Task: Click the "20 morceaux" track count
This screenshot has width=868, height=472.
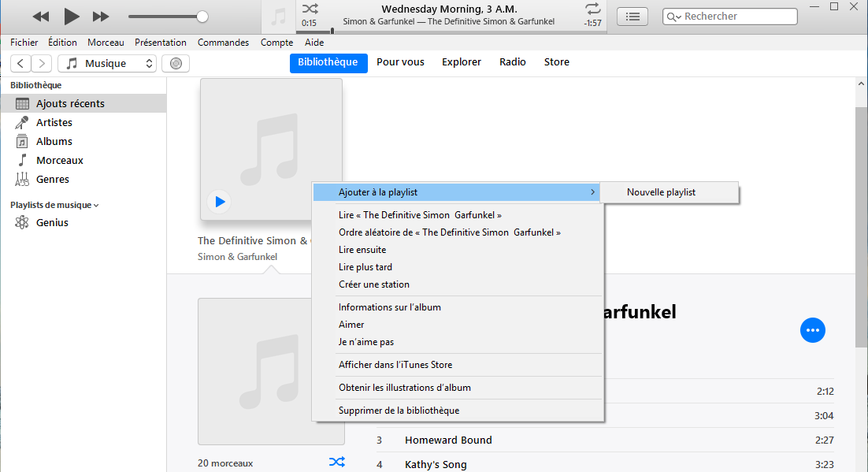Action: 225,463
